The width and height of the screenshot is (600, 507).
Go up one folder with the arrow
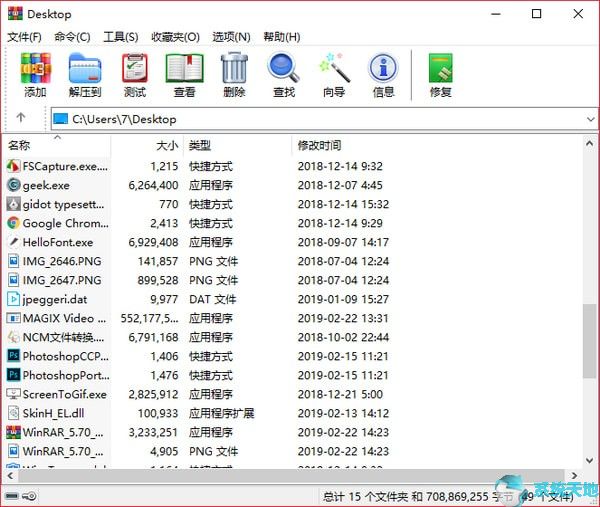(21, 117)
